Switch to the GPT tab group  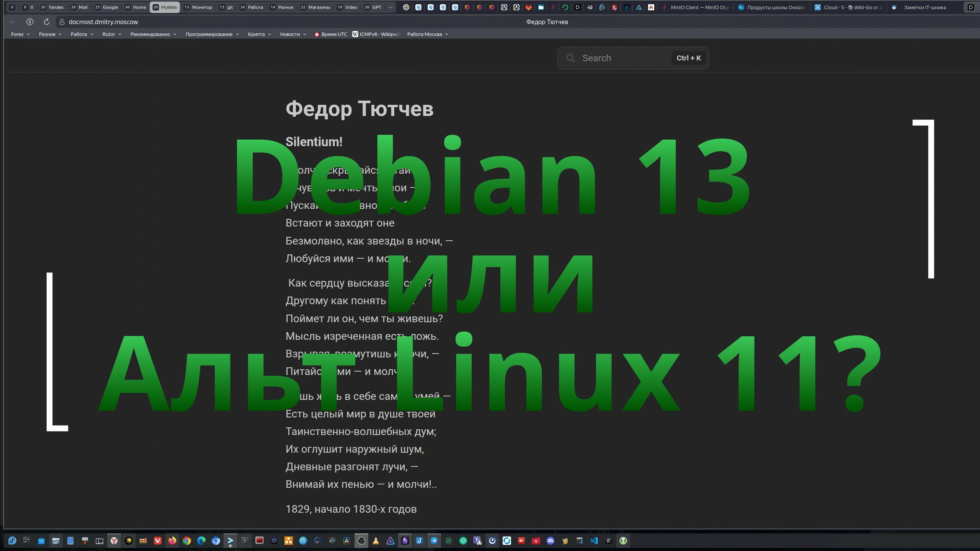pos(372,7)
